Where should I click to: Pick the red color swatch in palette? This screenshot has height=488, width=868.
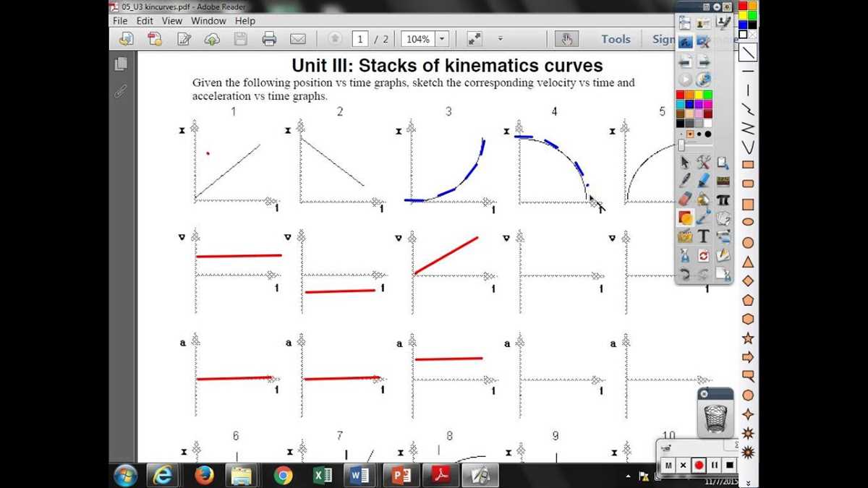tap(681, 95)
